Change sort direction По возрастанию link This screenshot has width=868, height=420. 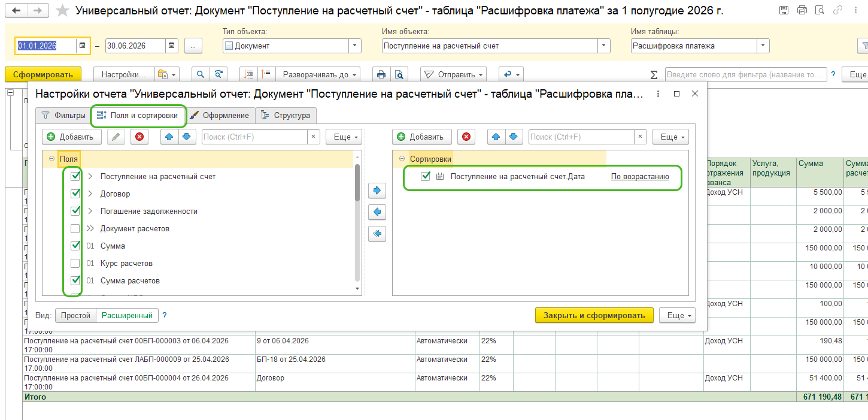coord(640,176)
